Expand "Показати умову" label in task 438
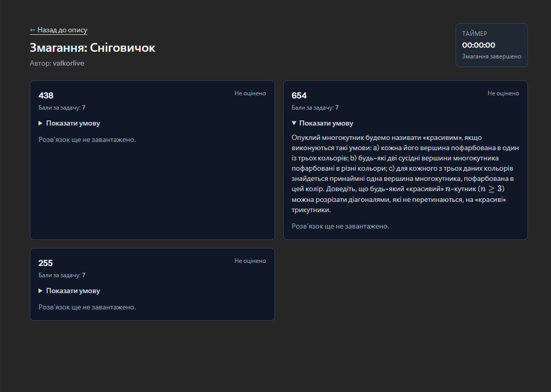 (x=73, y=123)
